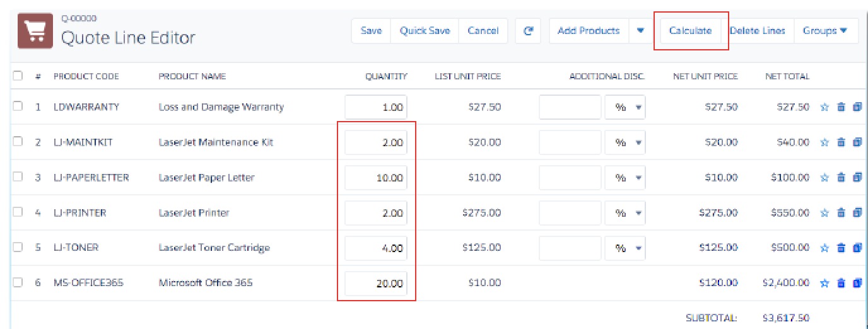Click additional discount field for LaserJet Printer
868x329 pixels.
[570, 213]
